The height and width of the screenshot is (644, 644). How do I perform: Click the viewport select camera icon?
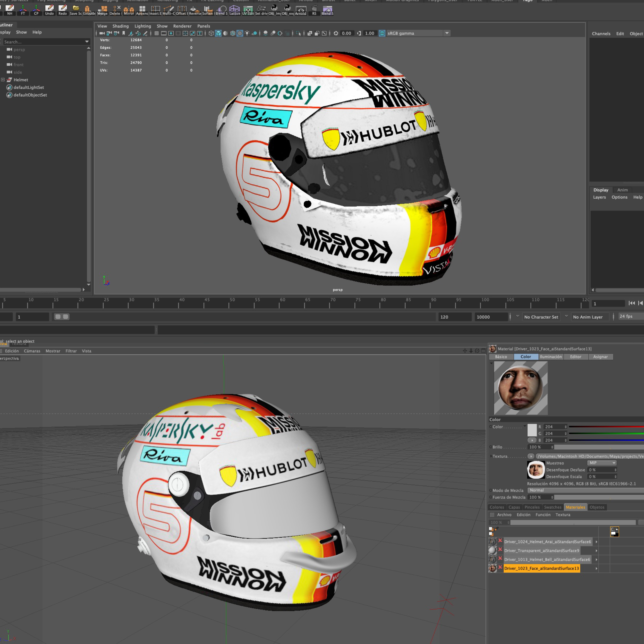point(102,33)
